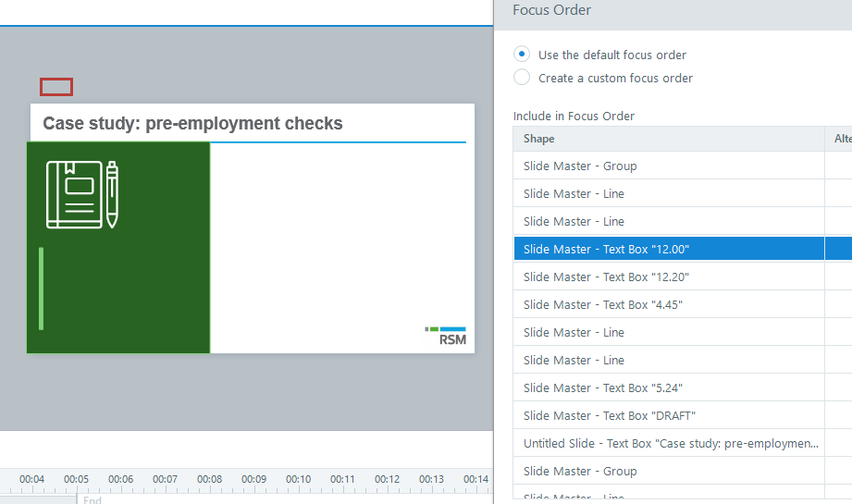Select row Slide Master - Text Box "DRAFT"
This screenshot has width=852, height=504.
pos(669,415)
